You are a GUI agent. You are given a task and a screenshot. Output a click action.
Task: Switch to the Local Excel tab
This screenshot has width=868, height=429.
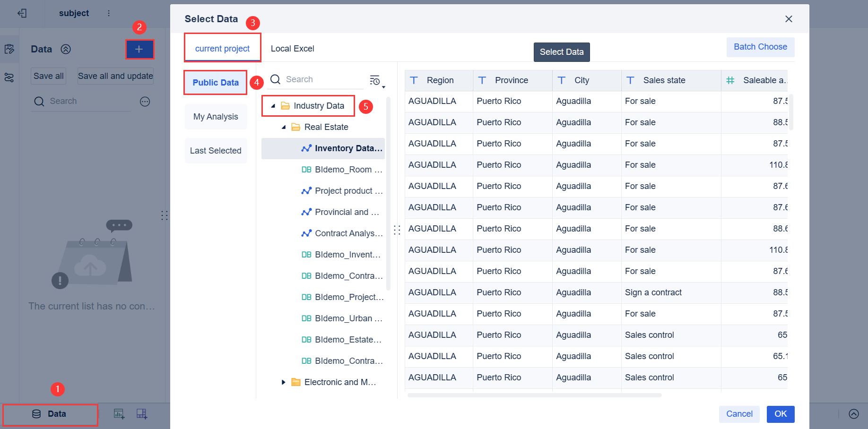292,48
